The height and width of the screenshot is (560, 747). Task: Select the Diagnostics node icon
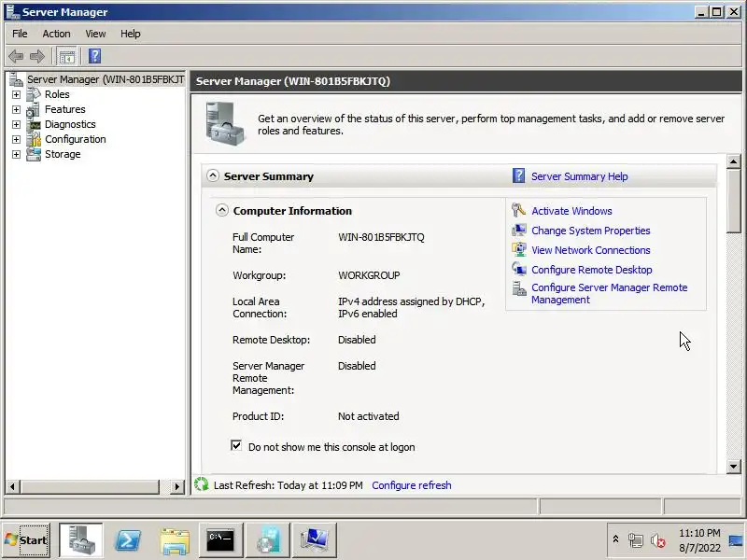34,124
